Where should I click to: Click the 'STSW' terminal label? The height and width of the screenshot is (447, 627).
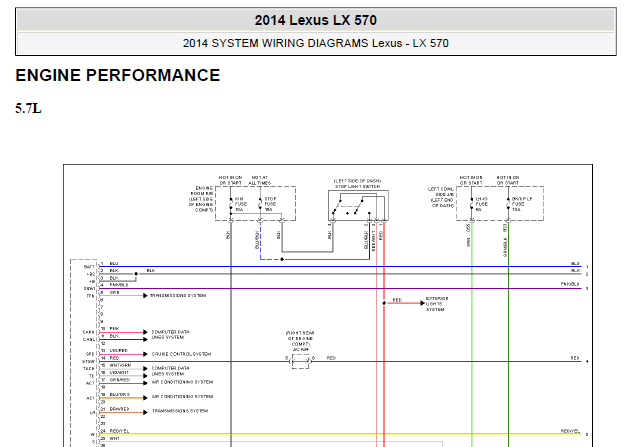click(x=88, y=361)
